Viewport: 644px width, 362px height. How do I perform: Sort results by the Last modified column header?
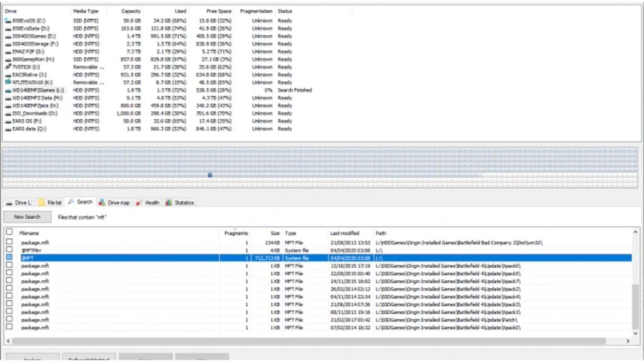pos(344,233)
